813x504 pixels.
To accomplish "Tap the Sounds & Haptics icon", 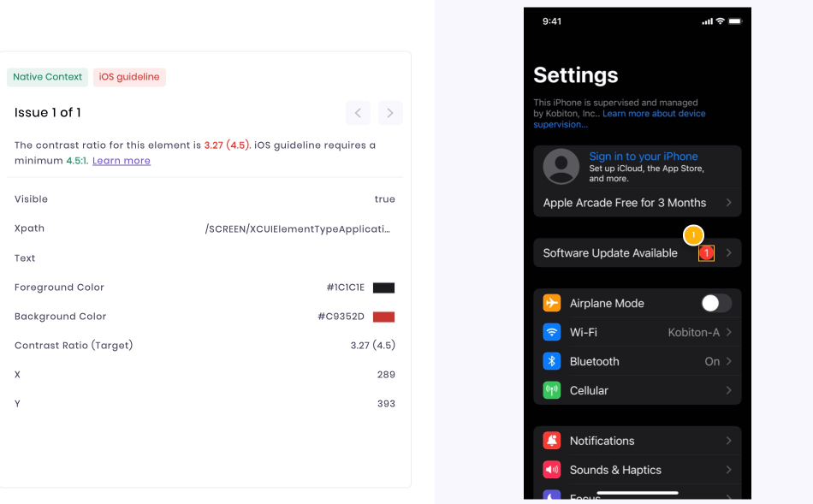I will click(x=552, y=469).
